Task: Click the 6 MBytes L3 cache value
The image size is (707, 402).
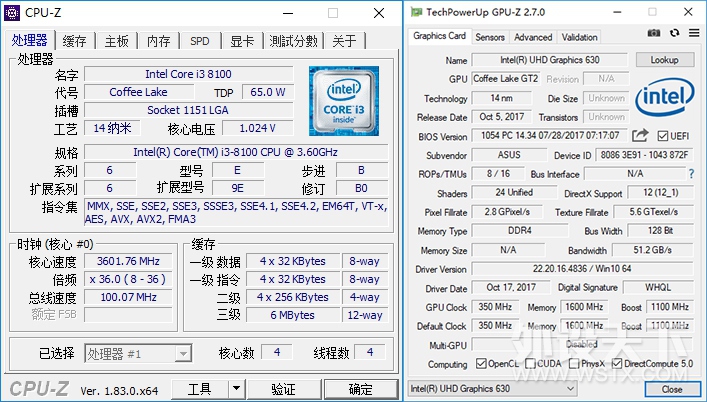Action: point(293,315)
